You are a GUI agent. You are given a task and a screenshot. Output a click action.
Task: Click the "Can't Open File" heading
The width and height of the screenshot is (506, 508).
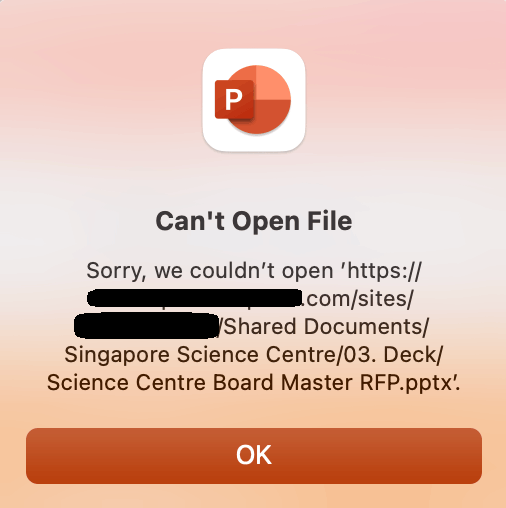254,222
